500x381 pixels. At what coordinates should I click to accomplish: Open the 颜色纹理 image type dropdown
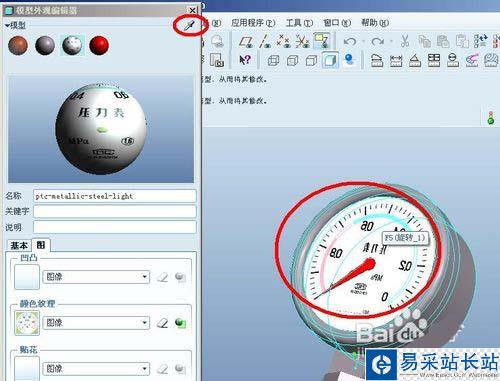[96, 323]
